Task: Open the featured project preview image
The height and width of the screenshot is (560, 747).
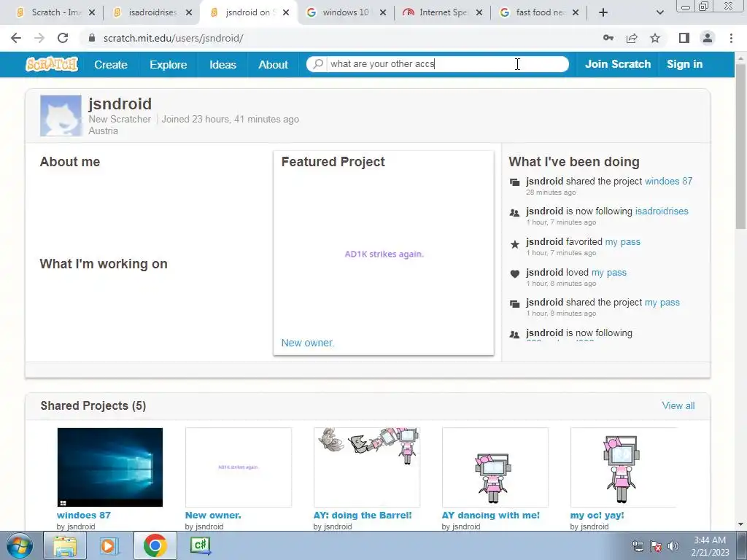Action: pyautogui.click(x=384, y=254)
